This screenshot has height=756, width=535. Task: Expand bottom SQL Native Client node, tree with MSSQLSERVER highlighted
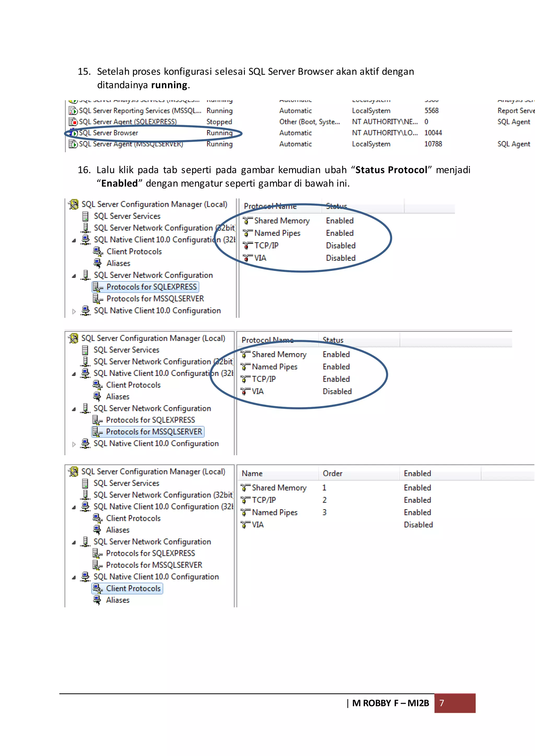pyautogui.click(x=74, y=445)
